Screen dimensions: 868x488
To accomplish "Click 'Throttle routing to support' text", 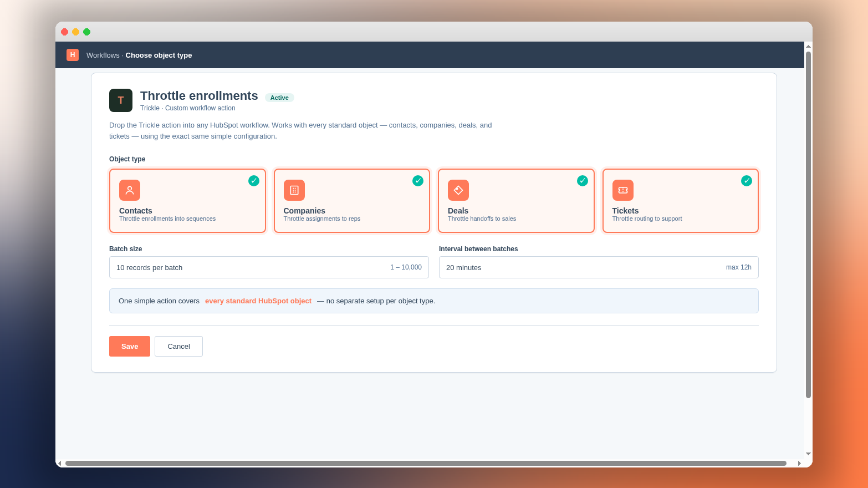I will pyautogui.click(x=647, y=218).
